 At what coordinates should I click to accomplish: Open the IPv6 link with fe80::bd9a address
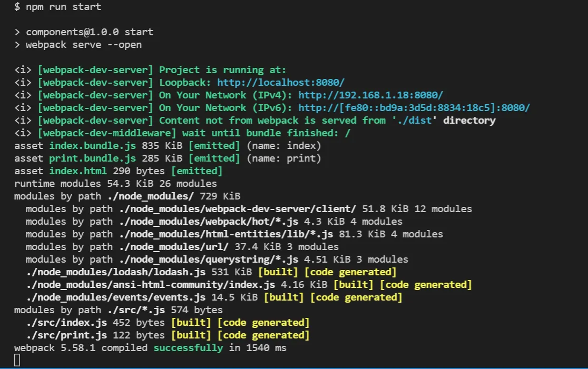[x=414, y=108]
